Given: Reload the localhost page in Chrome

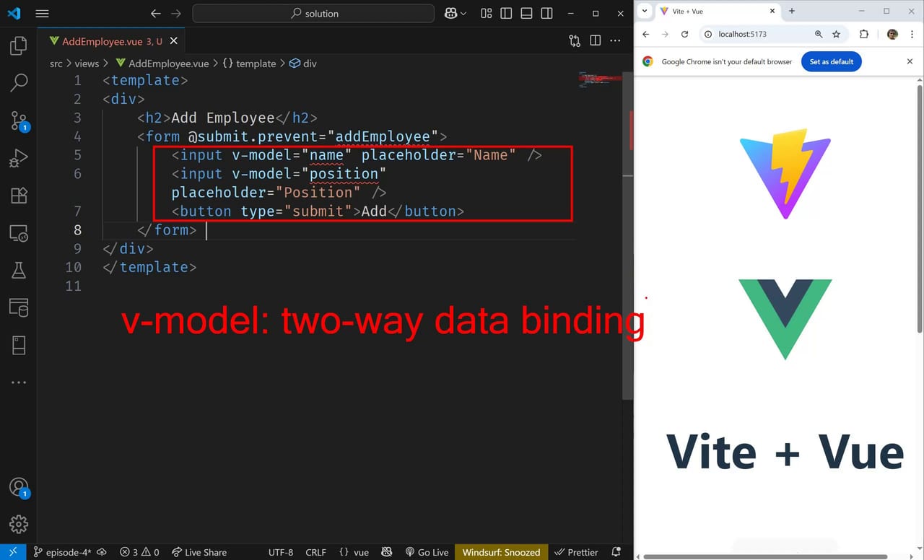Looking at the screenshot, I should click(x=685, y=34).
